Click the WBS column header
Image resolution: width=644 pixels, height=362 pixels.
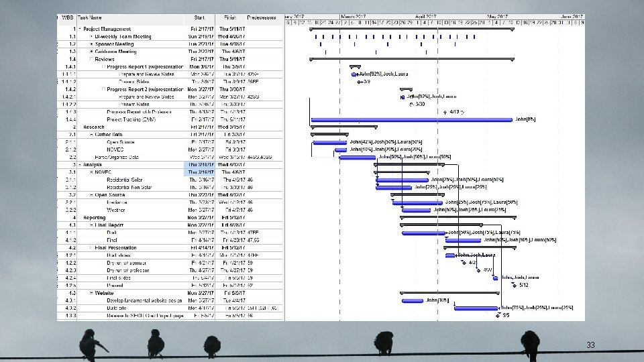pos(67,17)
